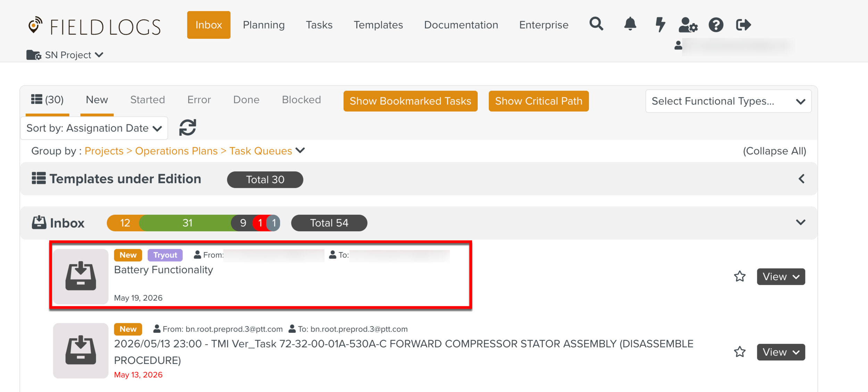Click the logout arrow icon
This screenshot has height=392, width=868.
(743, 25)
